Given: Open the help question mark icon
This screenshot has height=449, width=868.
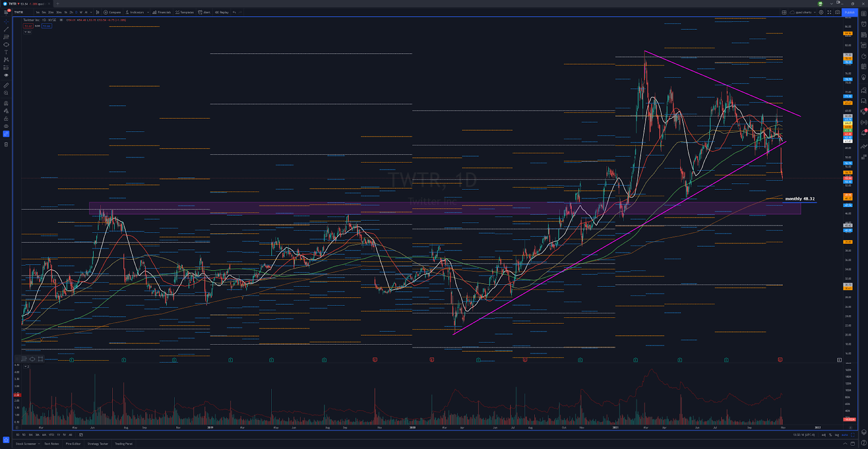Looking at the screenshot, I should (x=864, y=443).
